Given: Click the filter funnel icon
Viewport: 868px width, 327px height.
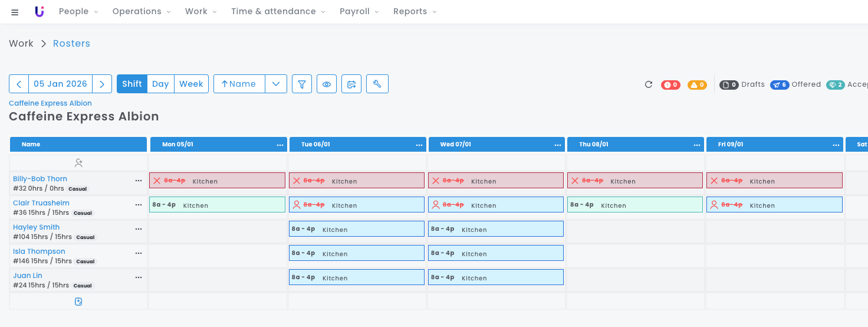Looking at the screenshot, I should tap(302, 84).
